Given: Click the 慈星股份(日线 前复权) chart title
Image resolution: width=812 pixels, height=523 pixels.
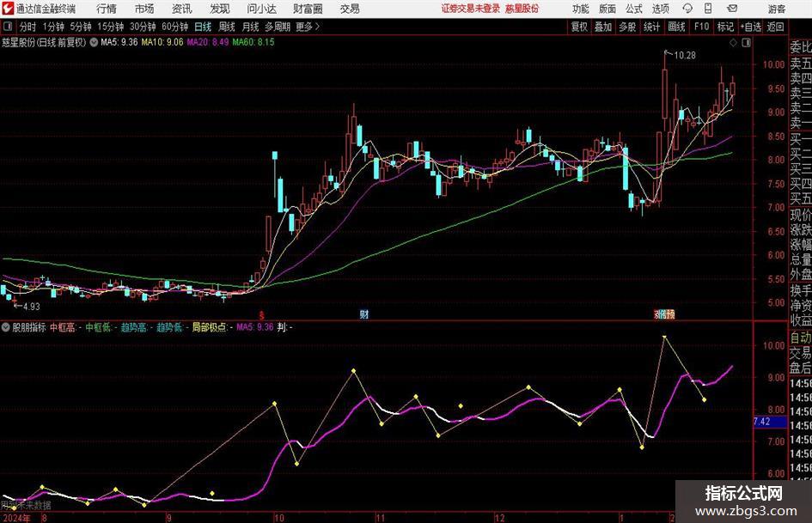Looking at the screenshot, I should [44, 42].
